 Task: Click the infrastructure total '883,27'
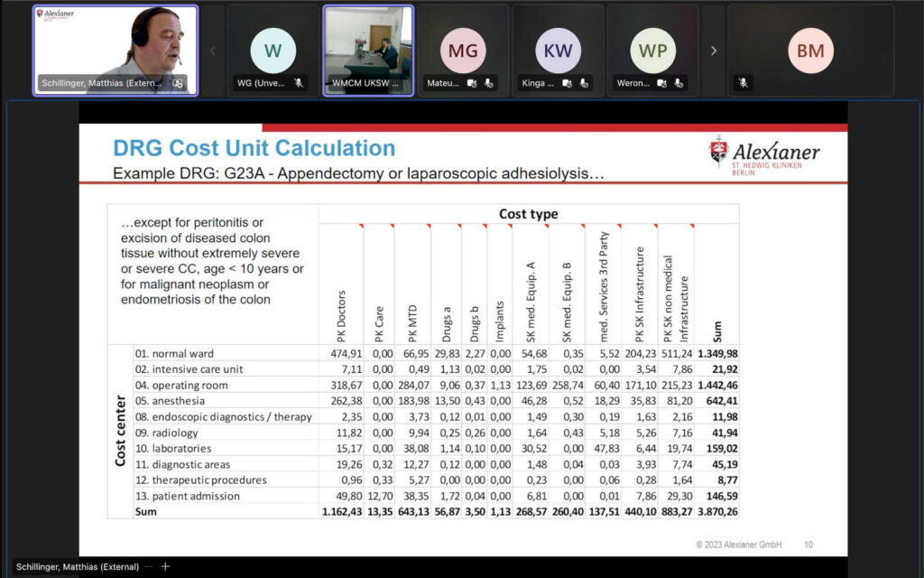coord(677,512)
